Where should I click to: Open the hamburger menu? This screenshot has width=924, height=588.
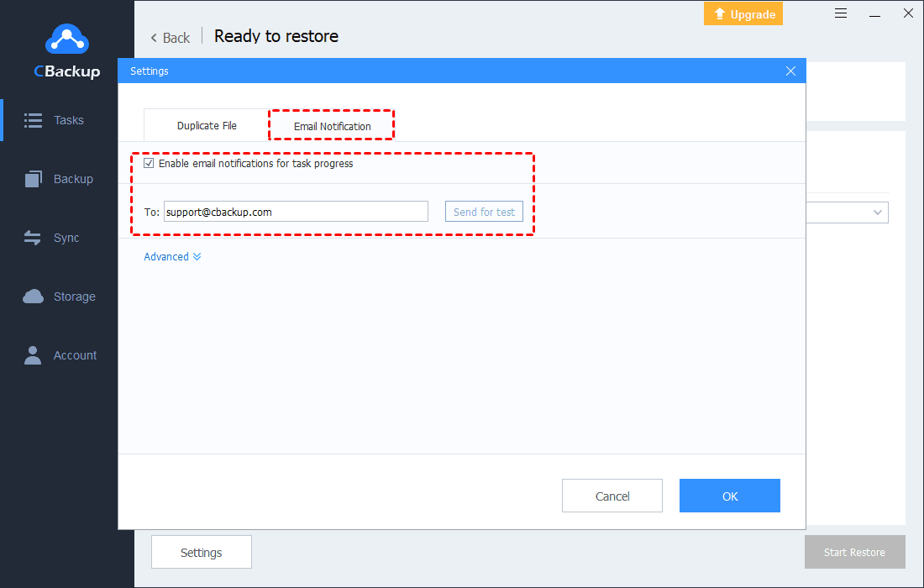pyautogui.click(x=841, y=13)
